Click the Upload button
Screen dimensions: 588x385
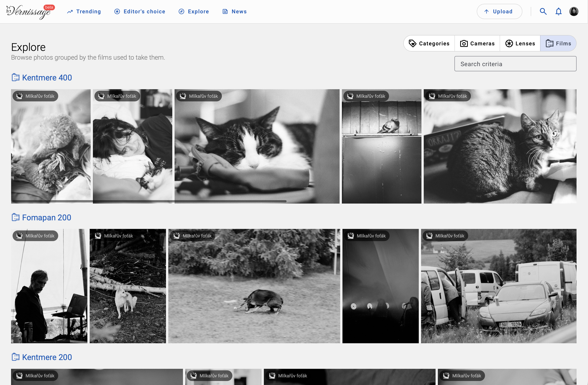(x=499, y=11)
